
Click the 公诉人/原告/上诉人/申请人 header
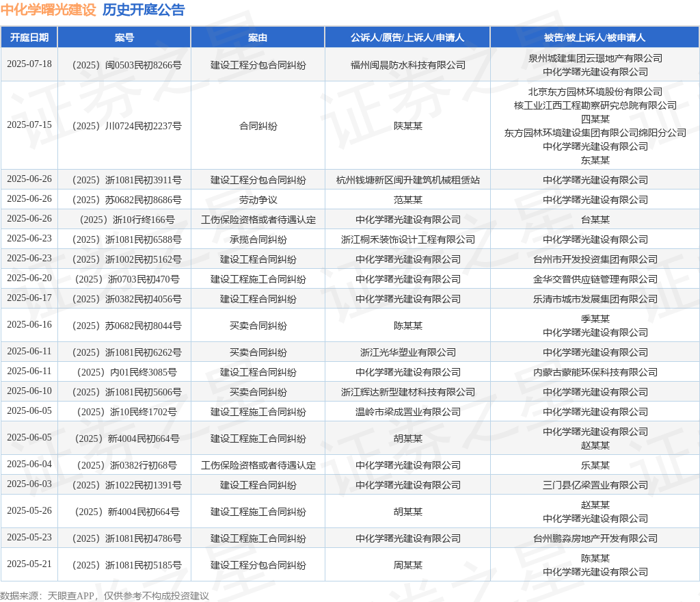[x=407, y=38]
